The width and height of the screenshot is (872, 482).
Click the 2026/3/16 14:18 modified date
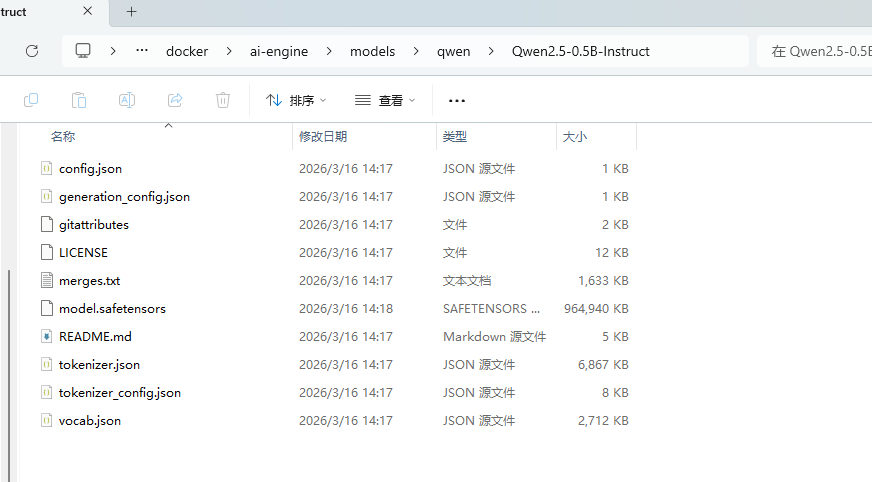(346, 309)
